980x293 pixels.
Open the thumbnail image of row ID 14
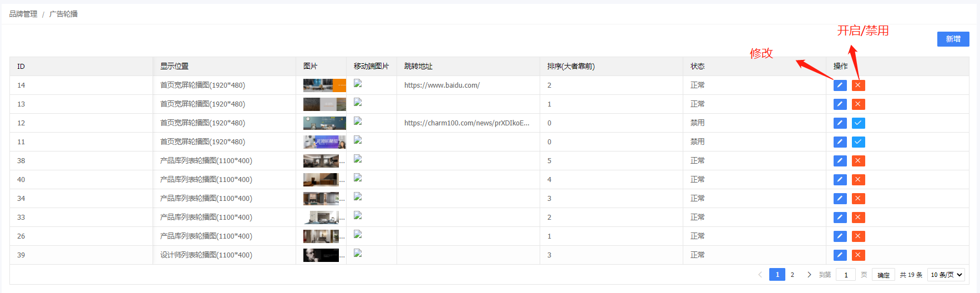click(x=324, y=85)
